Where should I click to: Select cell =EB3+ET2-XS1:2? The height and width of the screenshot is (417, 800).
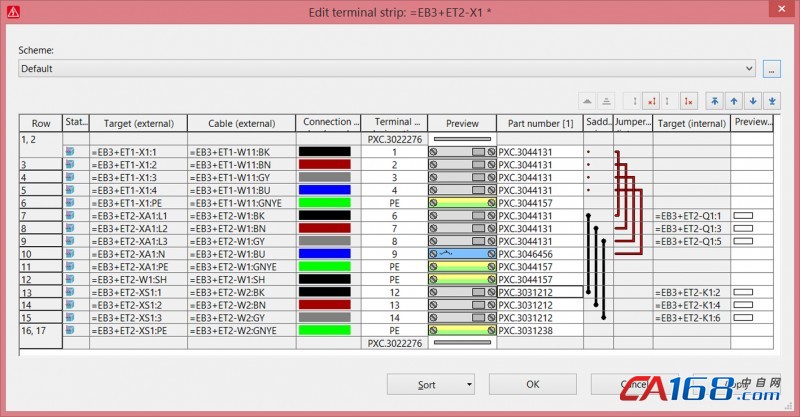[x=138, y=305]
